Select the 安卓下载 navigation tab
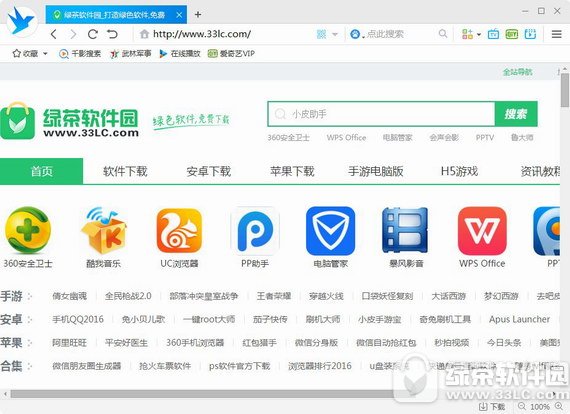The width and height of the screenshot is (570, 414). [x=209, y=171]
